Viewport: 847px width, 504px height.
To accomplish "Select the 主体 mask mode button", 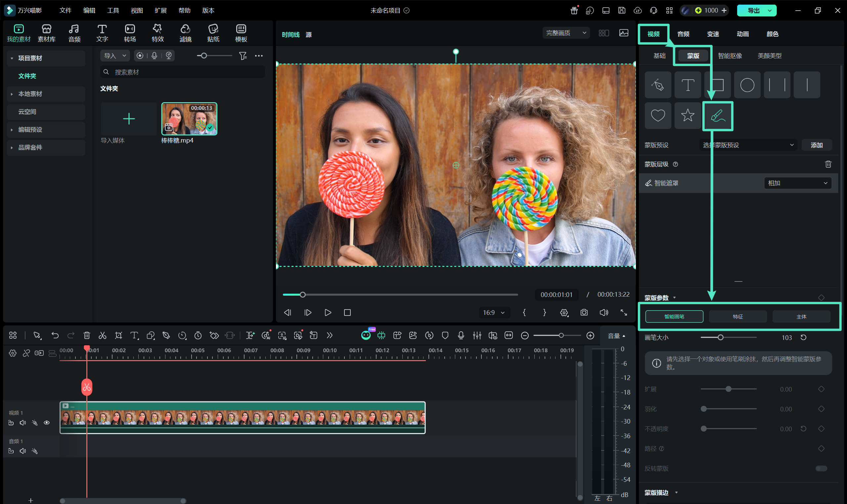I will pos(801,316).
